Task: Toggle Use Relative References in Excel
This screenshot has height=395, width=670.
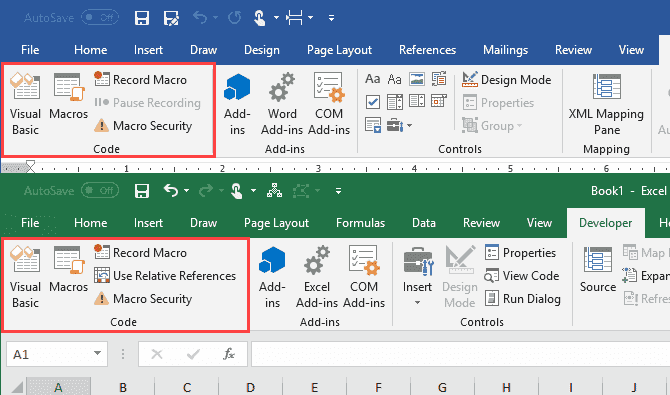Action: 165,275
